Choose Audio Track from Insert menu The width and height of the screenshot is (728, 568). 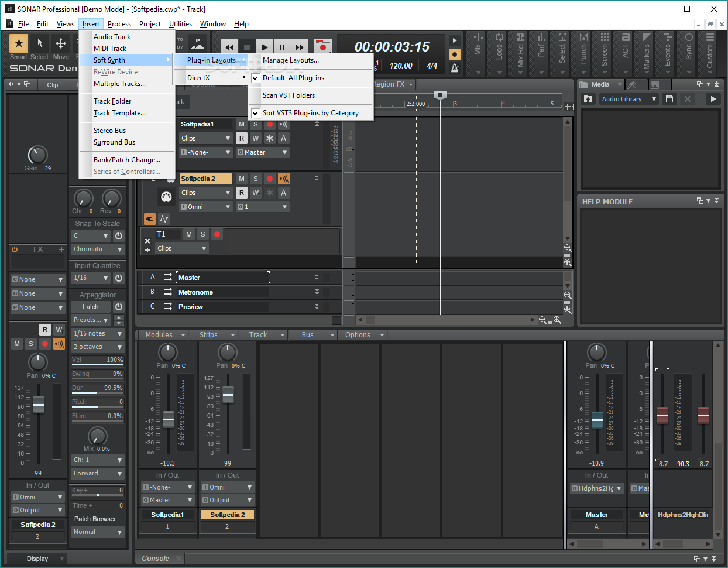point(112,37)
